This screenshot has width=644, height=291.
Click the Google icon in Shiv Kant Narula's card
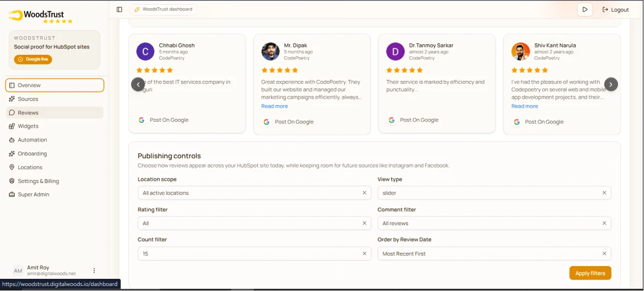click(x=517, y=122)
